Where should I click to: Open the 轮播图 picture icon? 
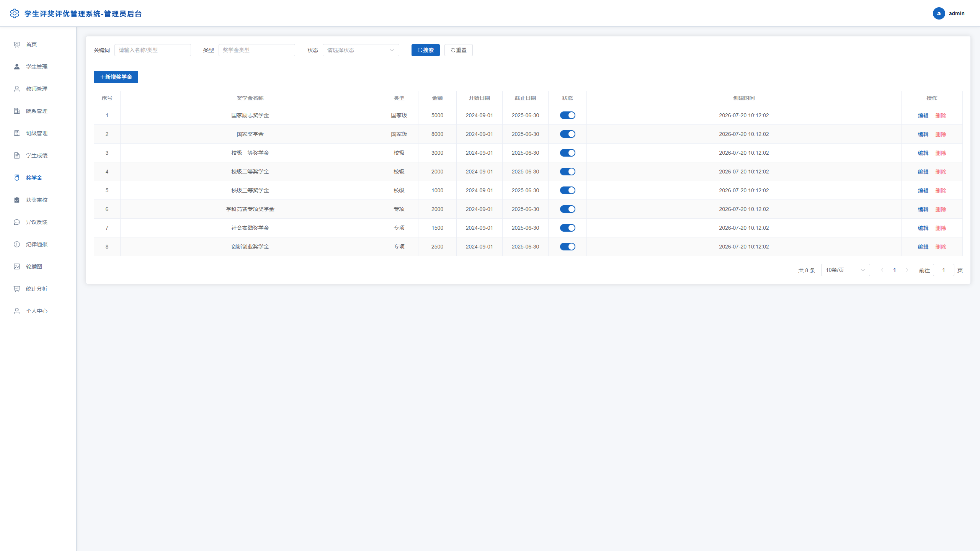coord(17,267)
